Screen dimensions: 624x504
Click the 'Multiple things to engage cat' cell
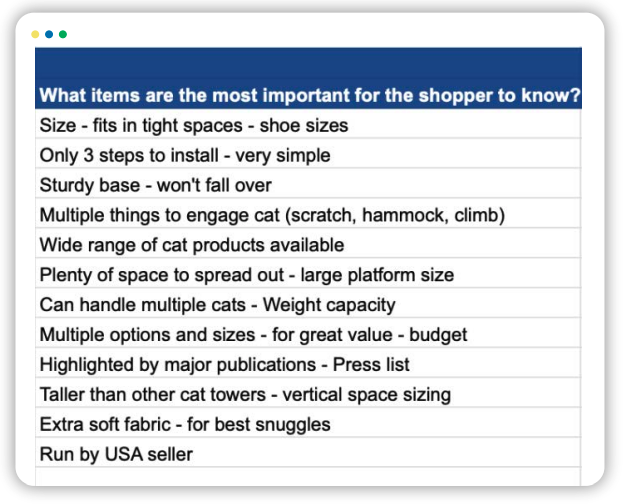308,213
